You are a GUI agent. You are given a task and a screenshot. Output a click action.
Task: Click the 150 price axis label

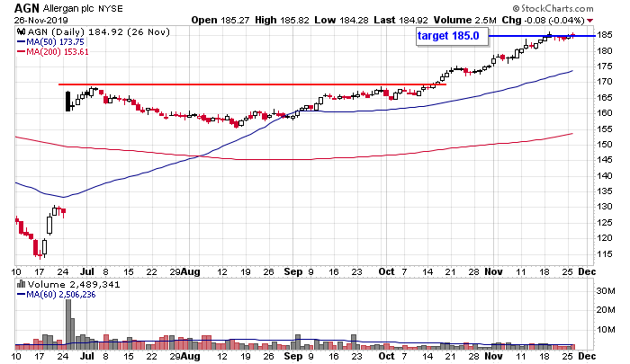(x=605, y=144)
